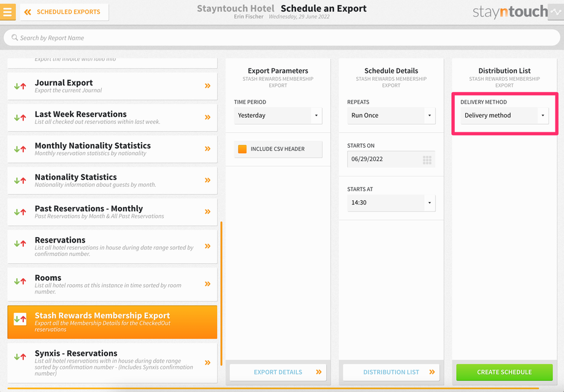Open the Rooms double chevron

(208, 284)
